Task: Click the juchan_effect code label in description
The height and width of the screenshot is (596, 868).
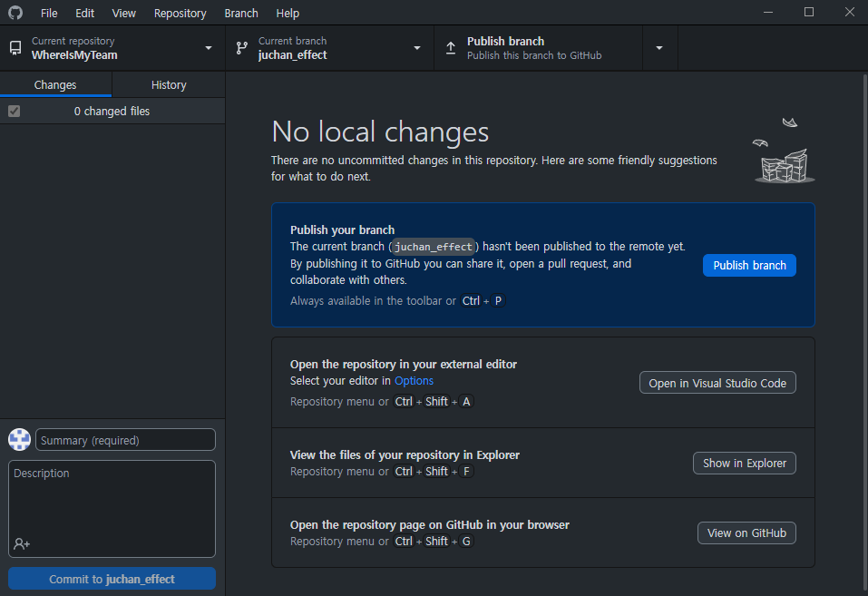Action: coord(434,247)
